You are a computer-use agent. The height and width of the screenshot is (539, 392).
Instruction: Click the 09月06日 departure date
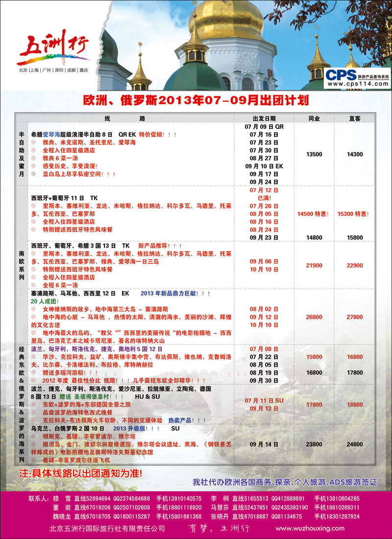(x=264, y=262)
